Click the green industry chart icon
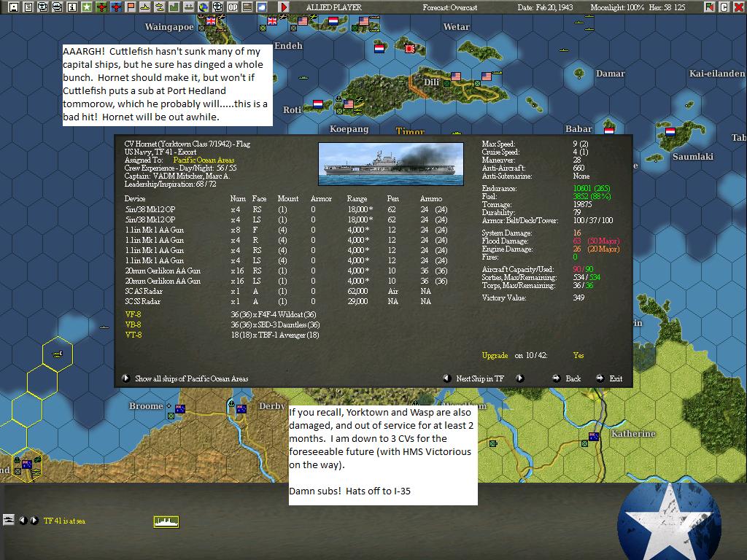This screenshot has width=747, height=560. tap(174, 7)
